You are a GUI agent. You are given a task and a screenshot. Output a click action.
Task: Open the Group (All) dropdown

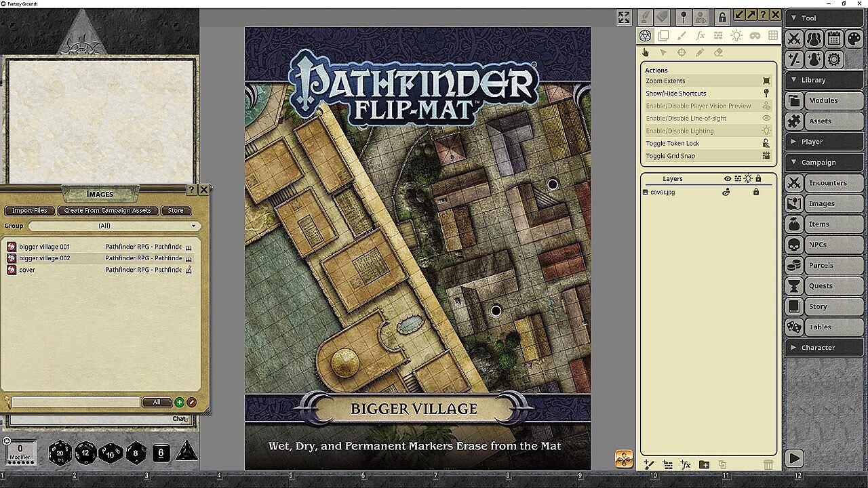click(x=114, y=226)
